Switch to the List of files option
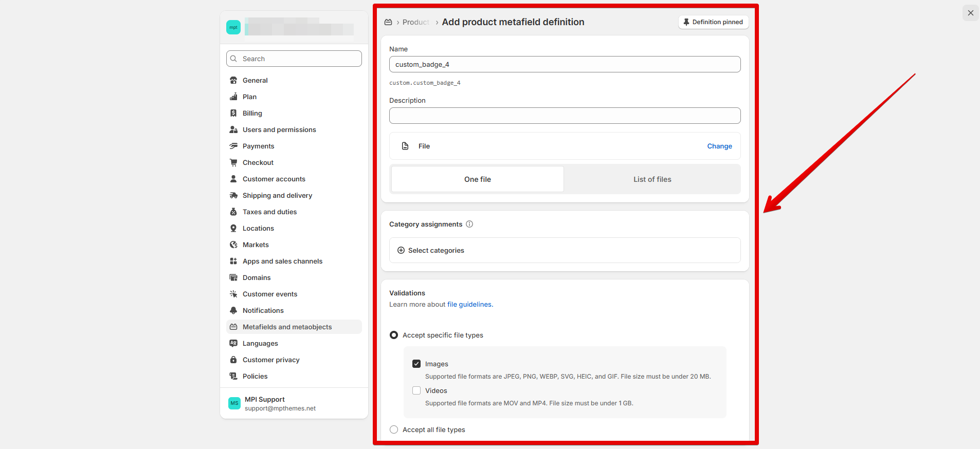980x449 pixels. [652, 179]
